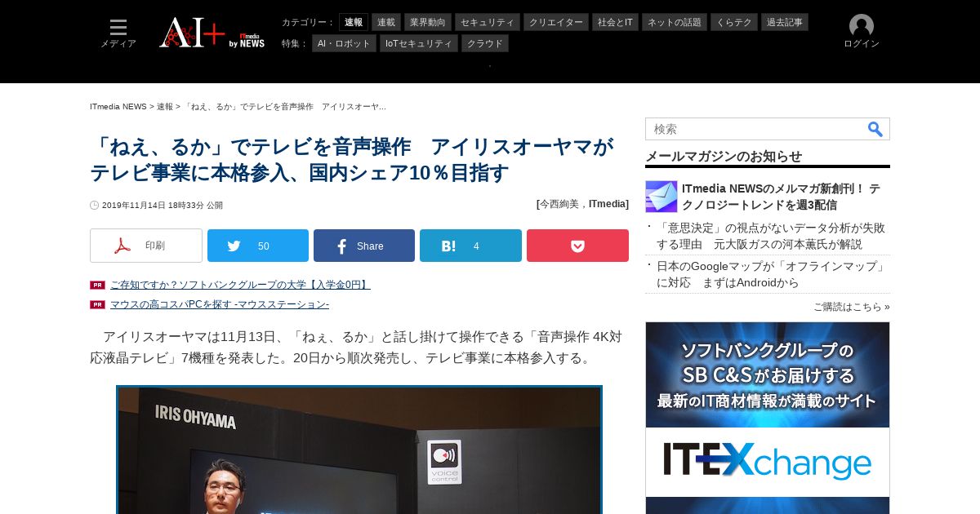Open the メルマガ新創刊 newsletter headline

(782, 197)
